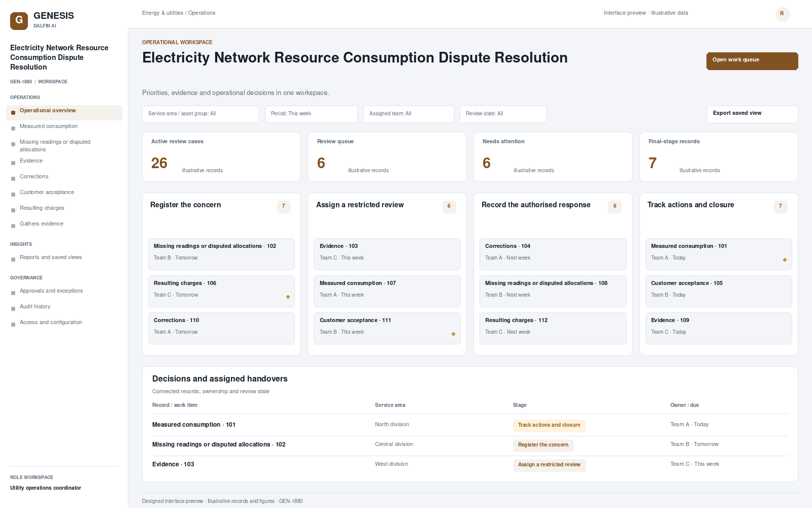Click Register the concern stage tag in table
The height and width of the screenshot is (508, 812).
pos(543,446)
